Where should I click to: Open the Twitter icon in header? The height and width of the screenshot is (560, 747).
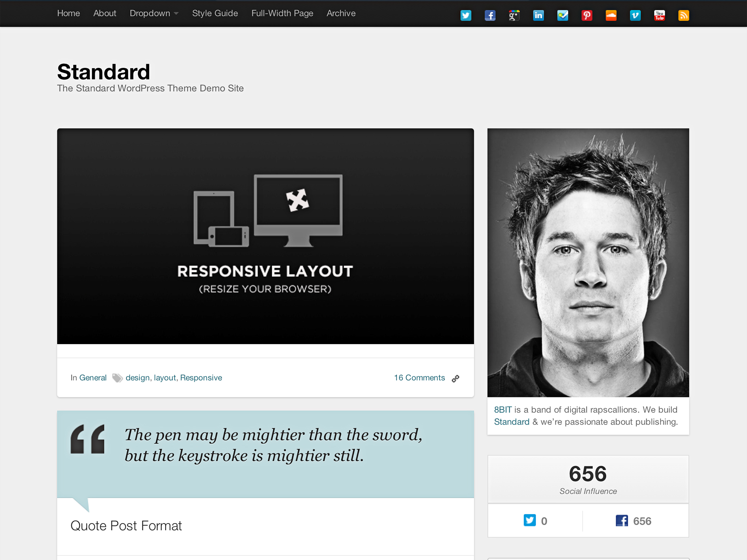[x=466, y=15]
